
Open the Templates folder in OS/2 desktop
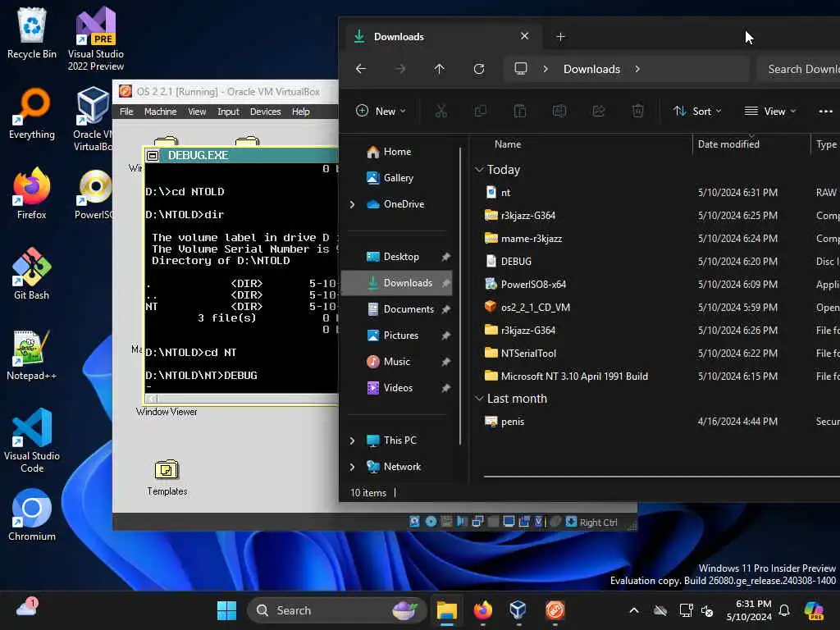point(167,478)
